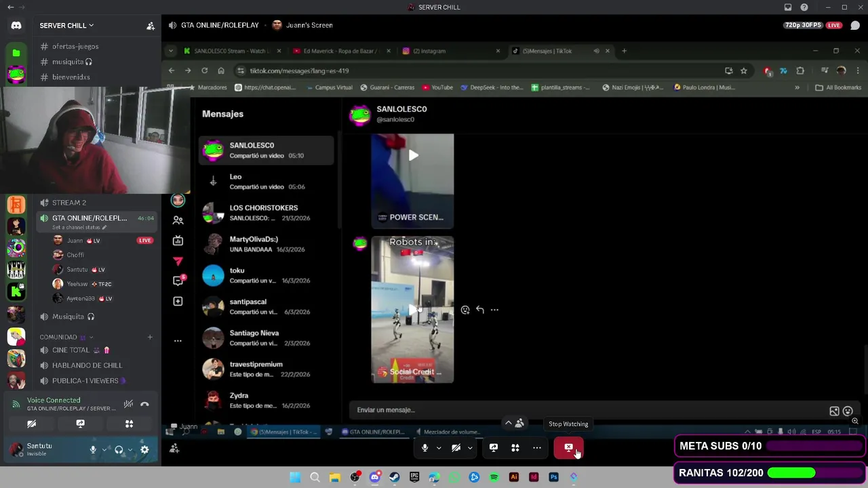Open the green server folder icon
The width and height of the screenshot is (868, 488).
pos(16,53)
